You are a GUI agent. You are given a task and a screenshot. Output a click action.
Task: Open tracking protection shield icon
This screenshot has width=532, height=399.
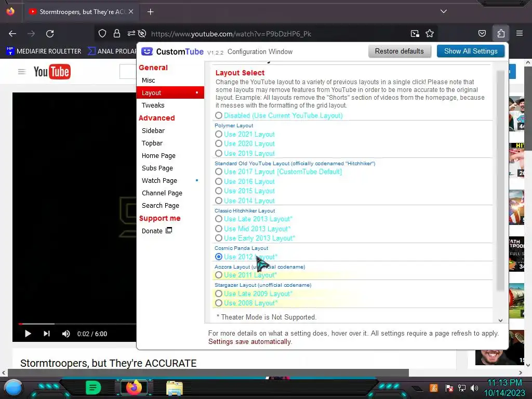(x=102, y=33)
